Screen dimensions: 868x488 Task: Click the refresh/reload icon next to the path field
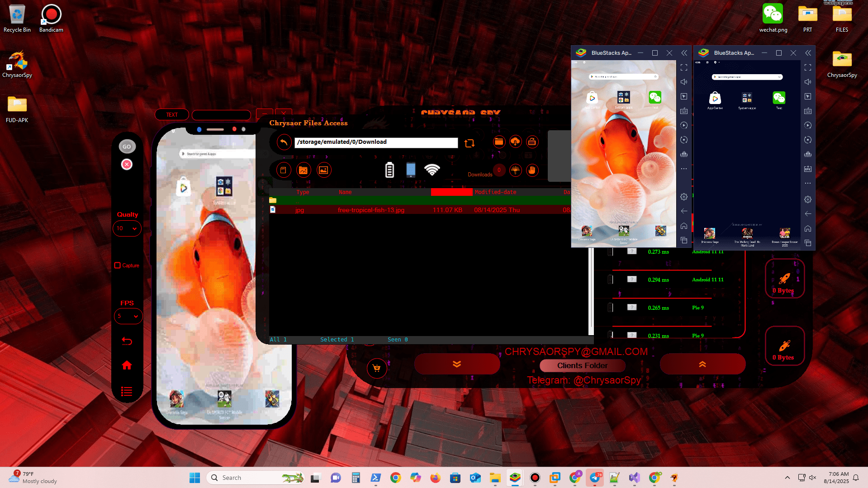(x=470, y=143)
